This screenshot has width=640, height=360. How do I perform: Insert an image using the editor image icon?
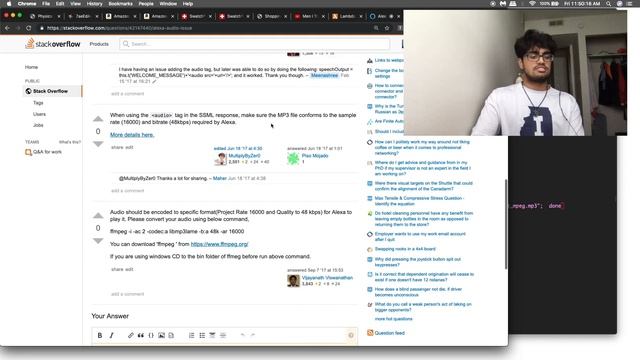(161, 335)
